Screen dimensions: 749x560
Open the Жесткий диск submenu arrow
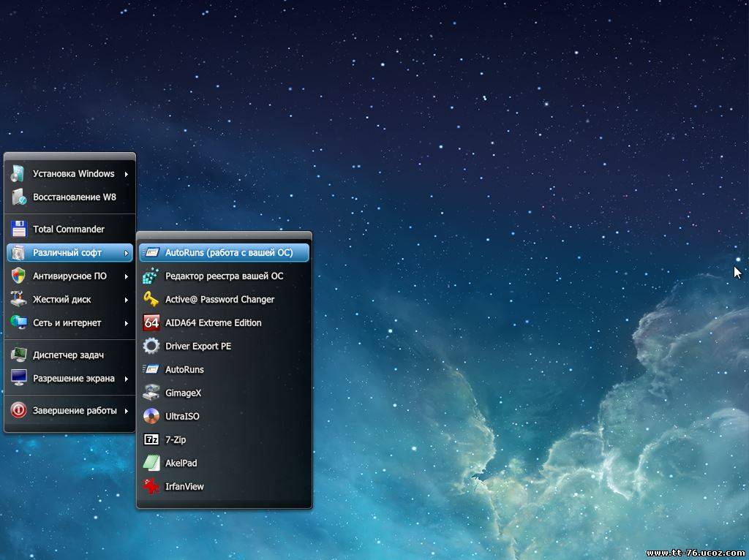[126, 300]
